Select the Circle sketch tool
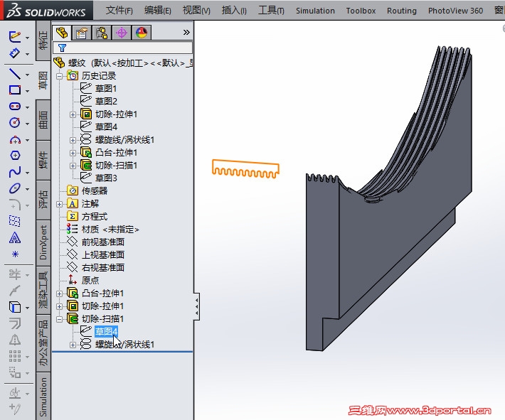 tap(14, 123)
